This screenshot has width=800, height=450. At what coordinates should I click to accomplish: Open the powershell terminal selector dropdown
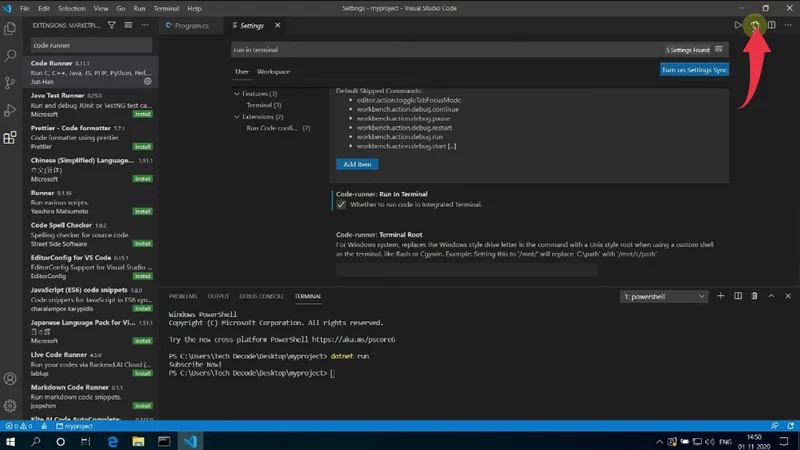(x=664, y=296)
